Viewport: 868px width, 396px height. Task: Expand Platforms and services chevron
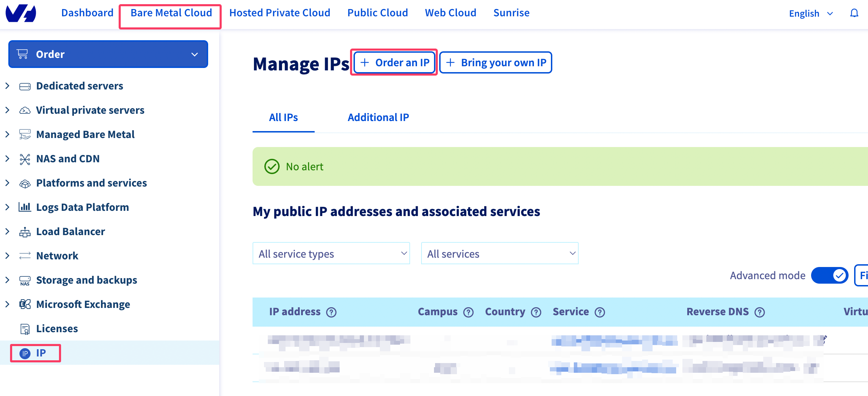click(x=7, y=183)
